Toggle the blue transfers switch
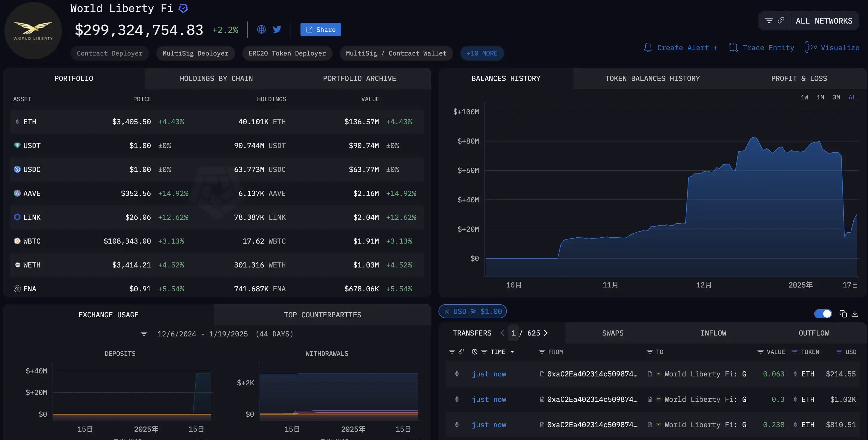Viewport: 868px width, 440px height. (x=823, y=314)
